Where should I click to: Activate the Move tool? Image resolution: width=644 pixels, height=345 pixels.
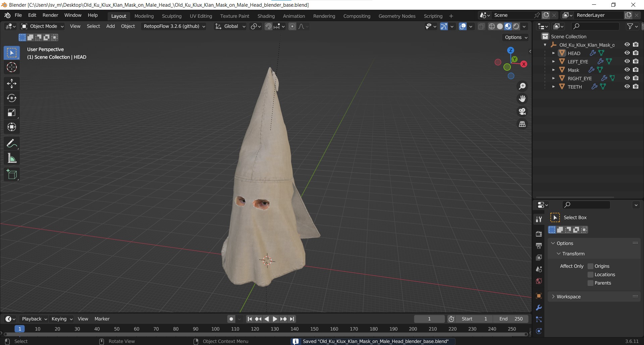12,84
